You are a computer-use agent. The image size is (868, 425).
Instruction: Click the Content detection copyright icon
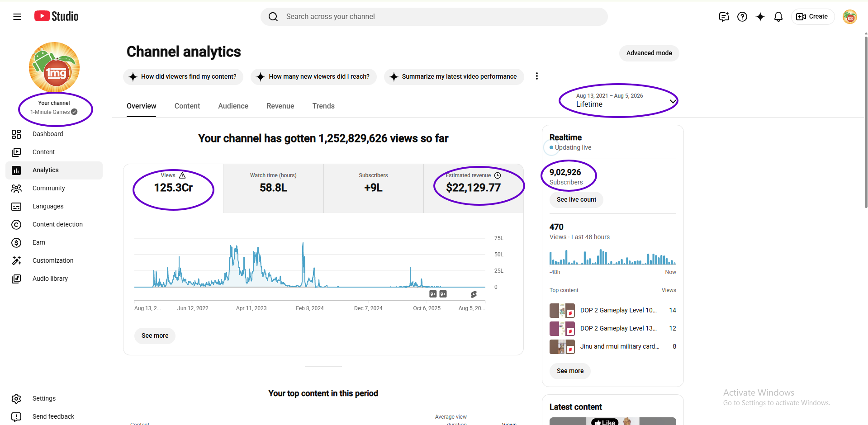[16, 225]
